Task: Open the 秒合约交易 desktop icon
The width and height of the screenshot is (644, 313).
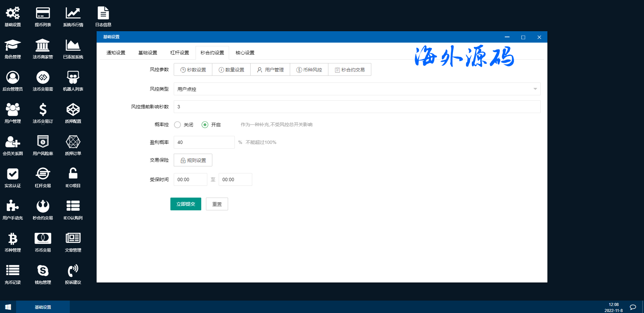Action: tap(43, 210)
